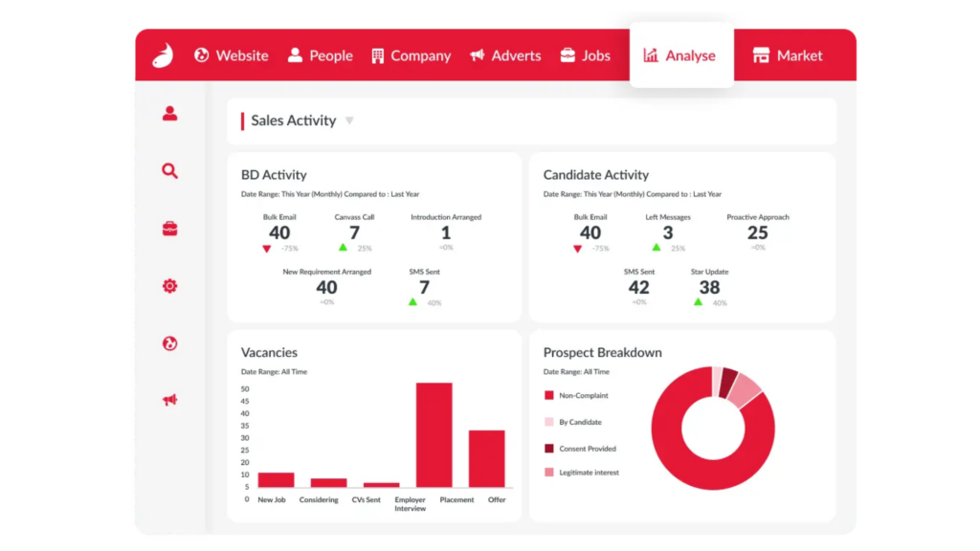Click the chart icon on Analyse tab
The height and width of the screenshot is (551, 980).
pyautogui.click(x=651, y=55)
